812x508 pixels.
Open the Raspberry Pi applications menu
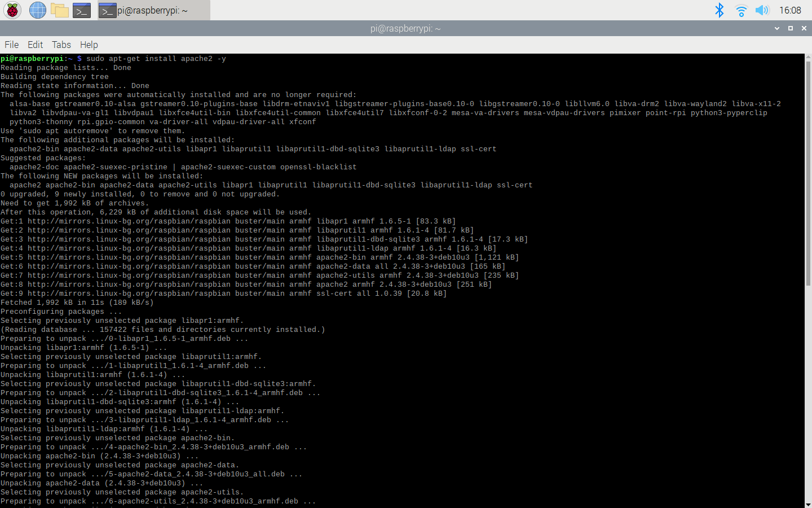point(11,10)
